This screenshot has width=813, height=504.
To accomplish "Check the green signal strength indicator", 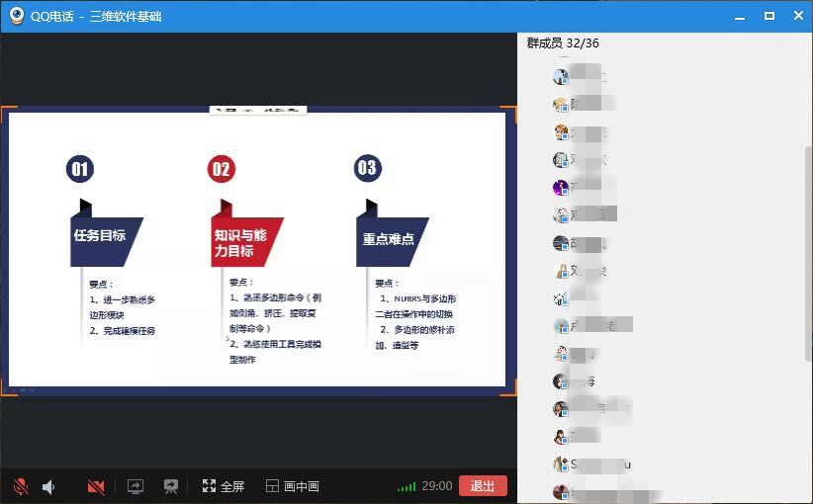I will click(406, 486).
